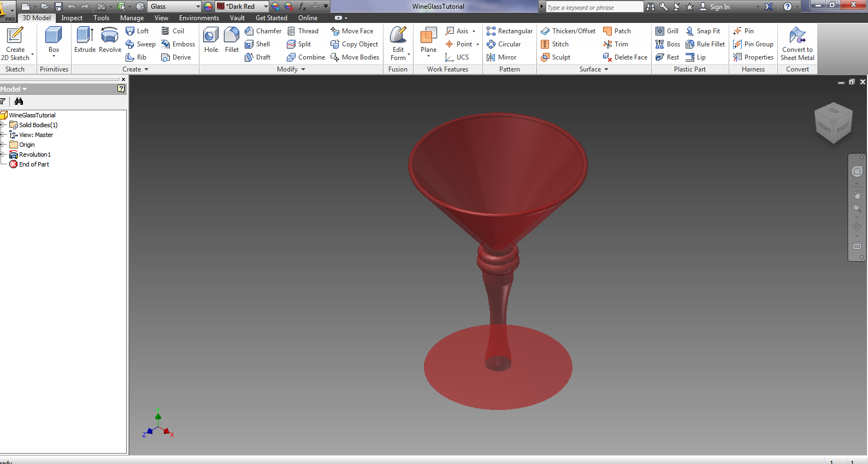Open the Glass material dropdown
The height and width of the screenshot is (464, 868).
pos(198,7)
